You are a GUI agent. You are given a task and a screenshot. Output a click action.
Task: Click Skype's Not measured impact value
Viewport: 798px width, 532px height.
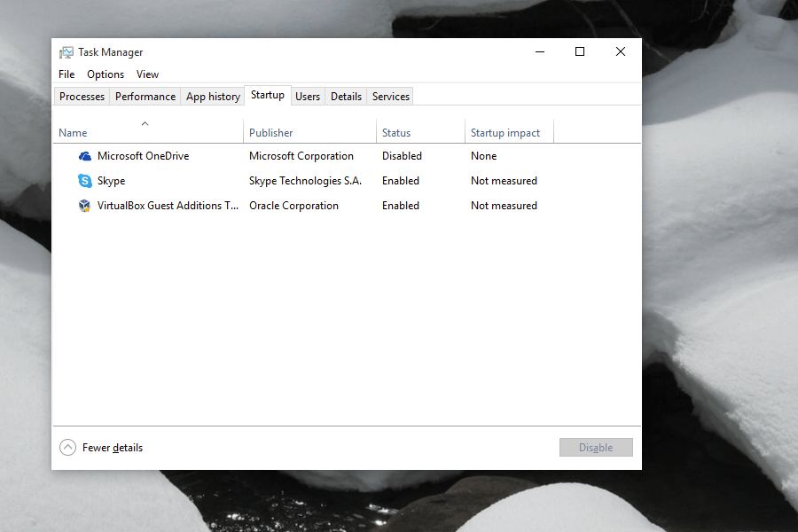tap(504, 181)
